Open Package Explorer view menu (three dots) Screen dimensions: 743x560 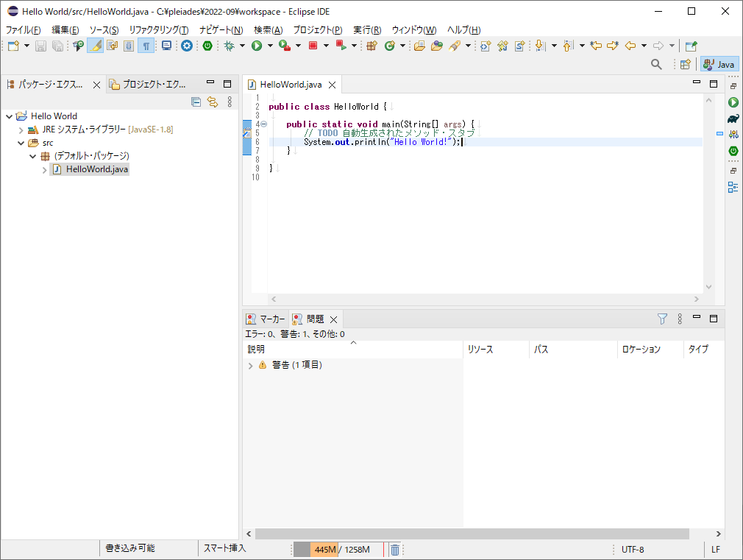230,102
